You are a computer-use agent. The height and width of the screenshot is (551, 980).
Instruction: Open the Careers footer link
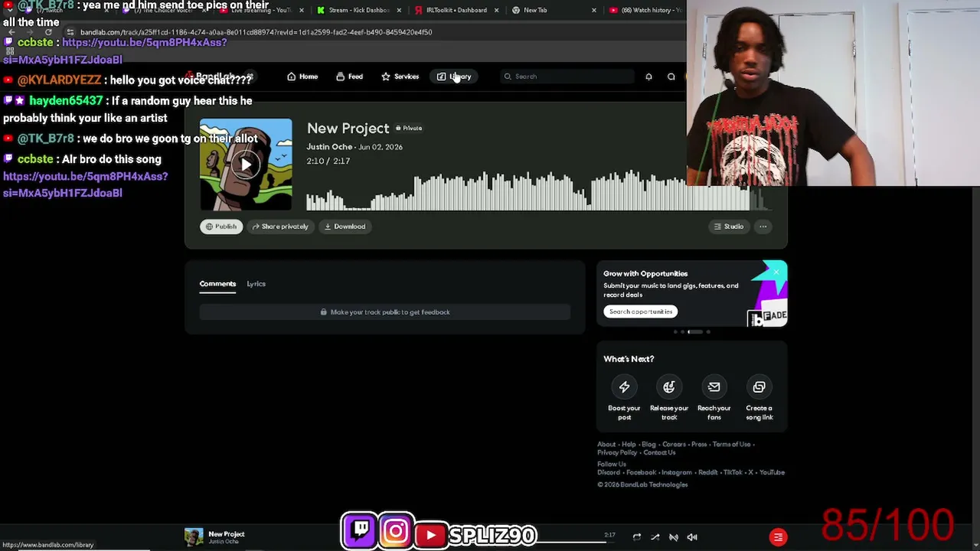[x=674, y=445]
